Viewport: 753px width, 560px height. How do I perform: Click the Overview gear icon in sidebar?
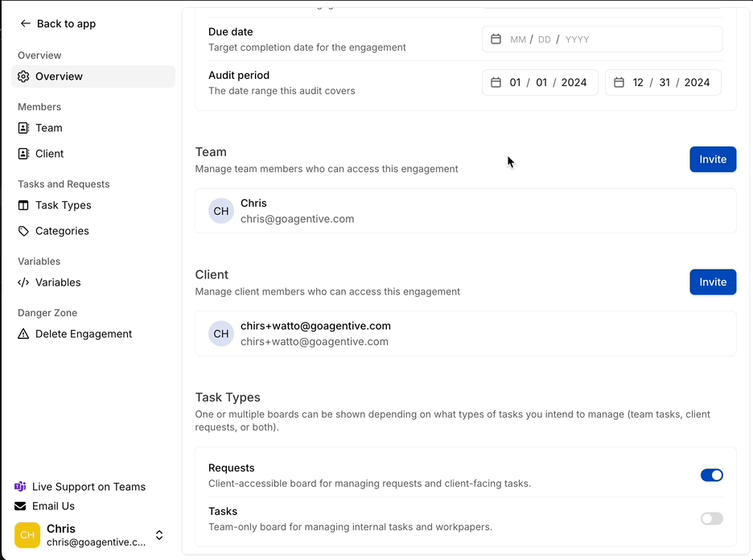(23, 76)
